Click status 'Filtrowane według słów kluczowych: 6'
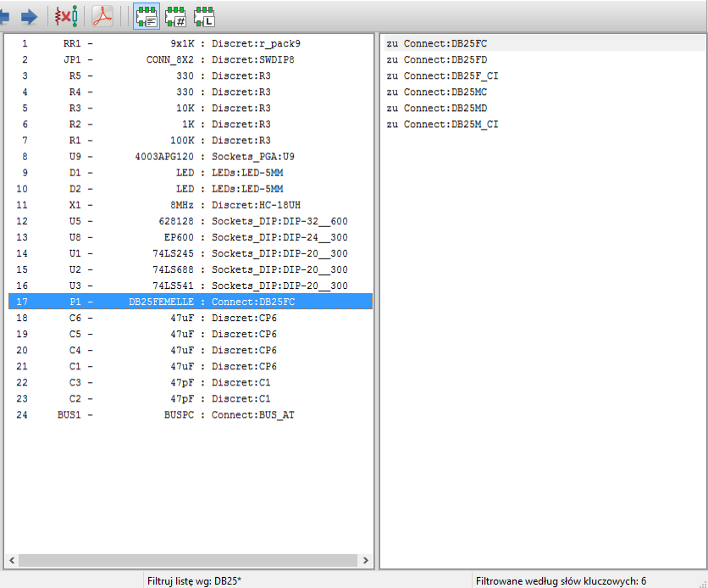Image resolution: width=708 pixels, height=588 pixels. click(561, 580)
